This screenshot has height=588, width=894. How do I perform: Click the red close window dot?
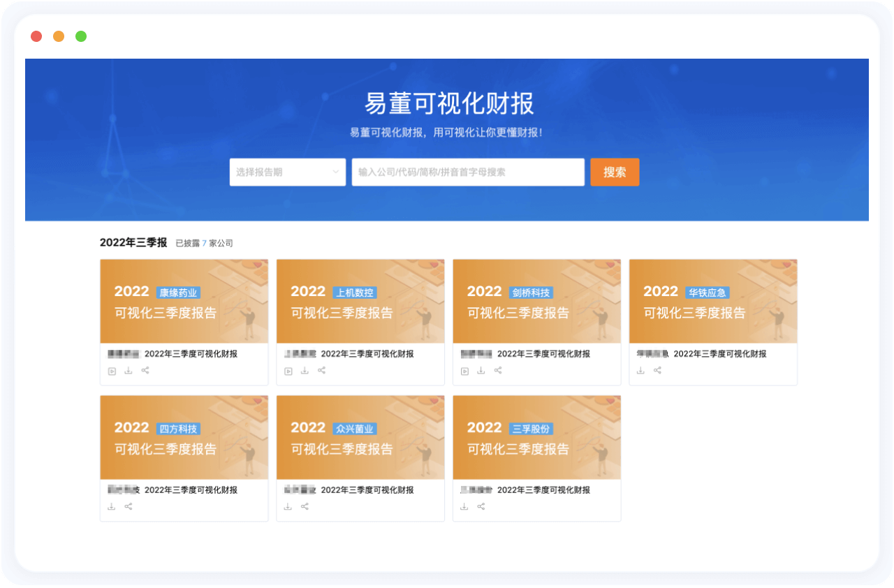[36, 36]
